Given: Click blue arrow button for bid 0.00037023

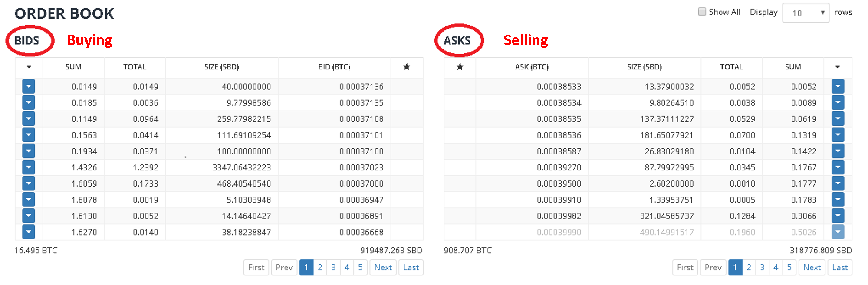Looking at the screenshot, I should coord(29,167).
